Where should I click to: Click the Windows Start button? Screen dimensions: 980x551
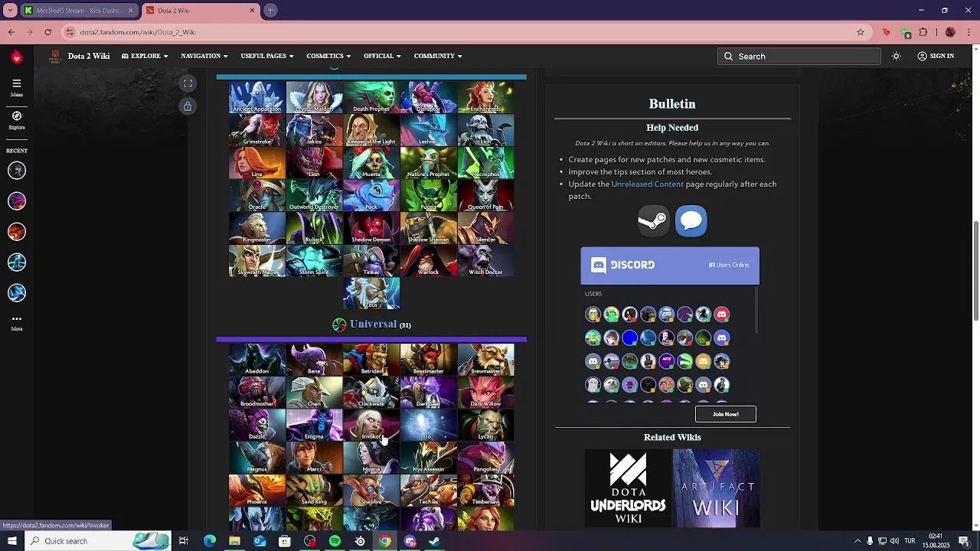[x=11, y=541]
